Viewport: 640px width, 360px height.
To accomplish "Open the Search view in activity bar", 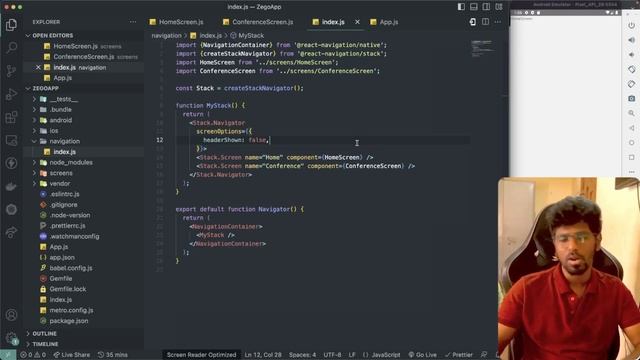I will (x=11, y=47).
